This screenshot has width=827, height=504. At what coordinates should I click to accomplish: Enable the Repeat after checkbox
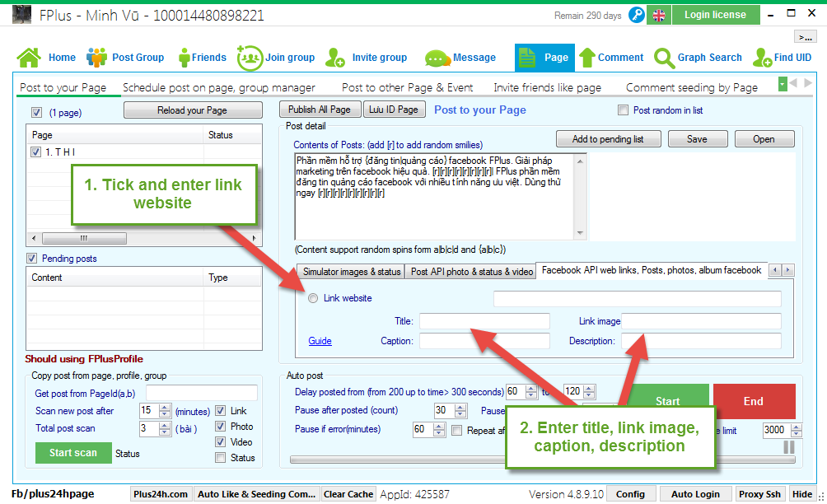tap(457, 430)
